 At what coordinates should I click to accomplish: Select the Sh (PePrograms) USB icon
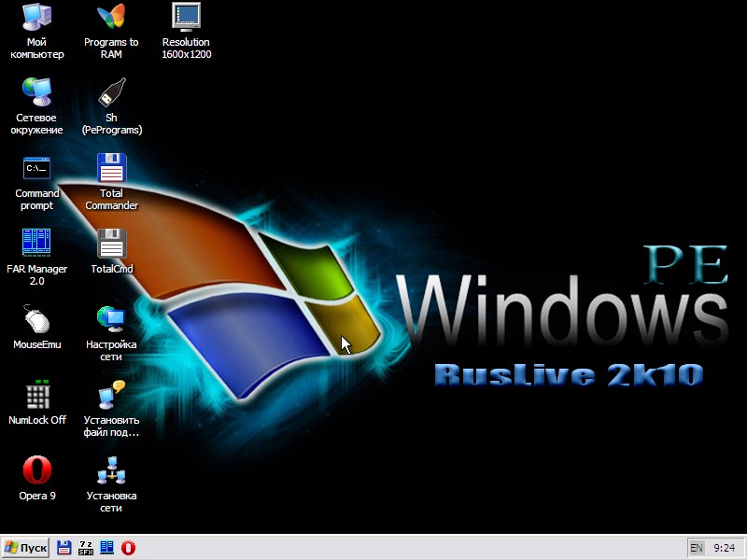(x=111, y=106)
